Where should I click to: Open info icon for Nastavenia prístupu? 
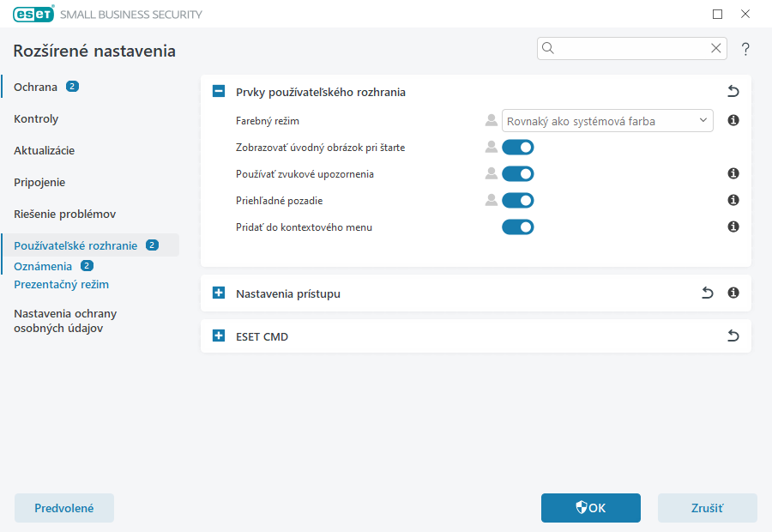coord(733,293)
